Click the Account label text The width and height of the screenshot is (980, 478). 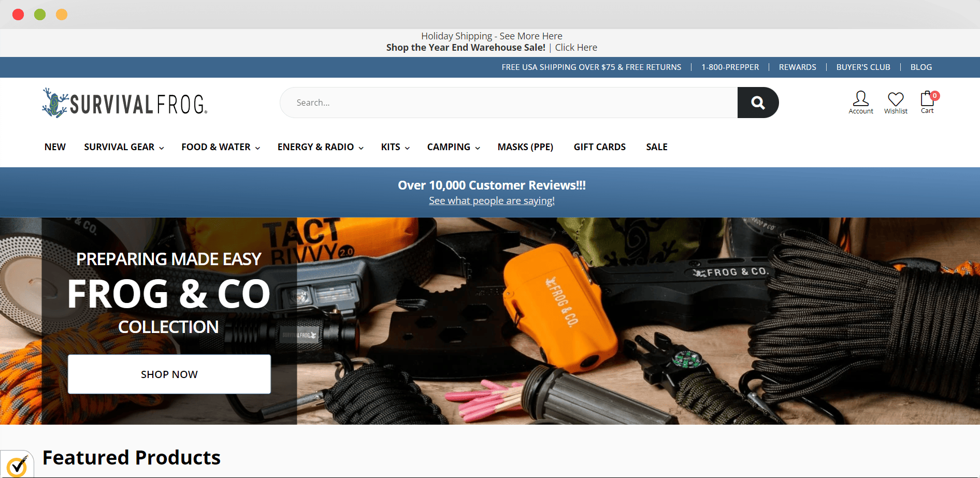(x=861, y=111)
